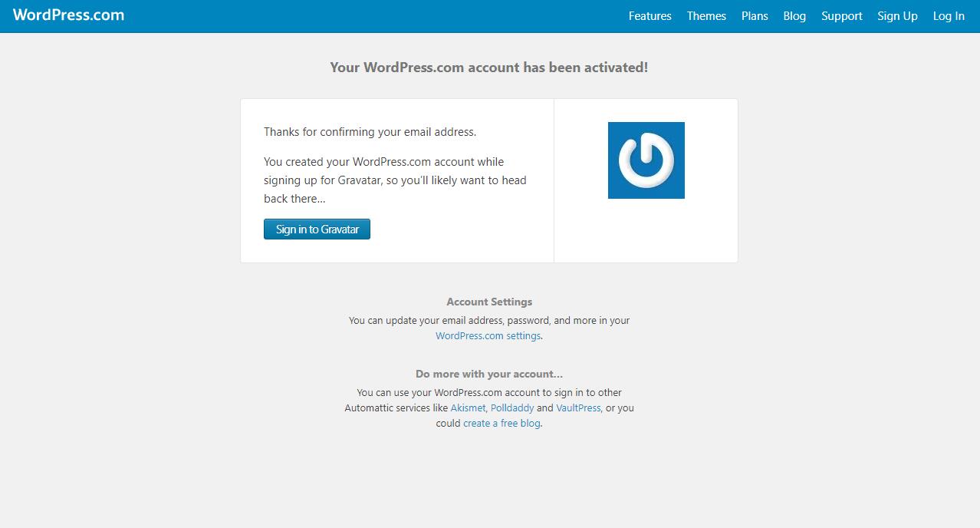
Task: Open the Blog menu link
Action: click(794, 16)
